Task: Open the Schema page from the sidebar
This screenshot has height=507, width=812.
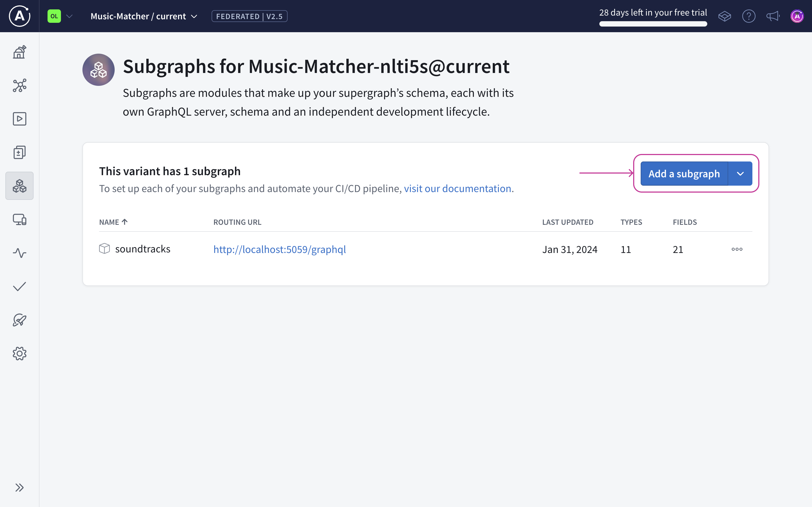Action: (x=19, y=86)
